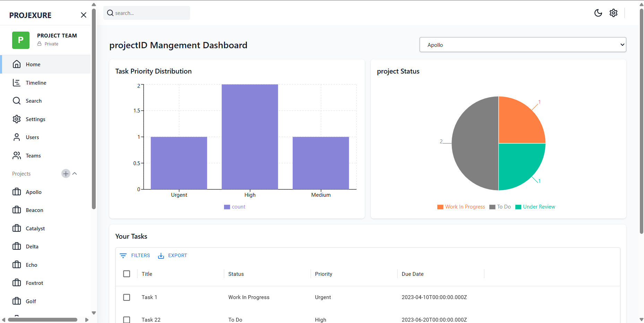The image size is (644, 323).
Task: Open the Settings menu item
Action: (x=45, y=119)
